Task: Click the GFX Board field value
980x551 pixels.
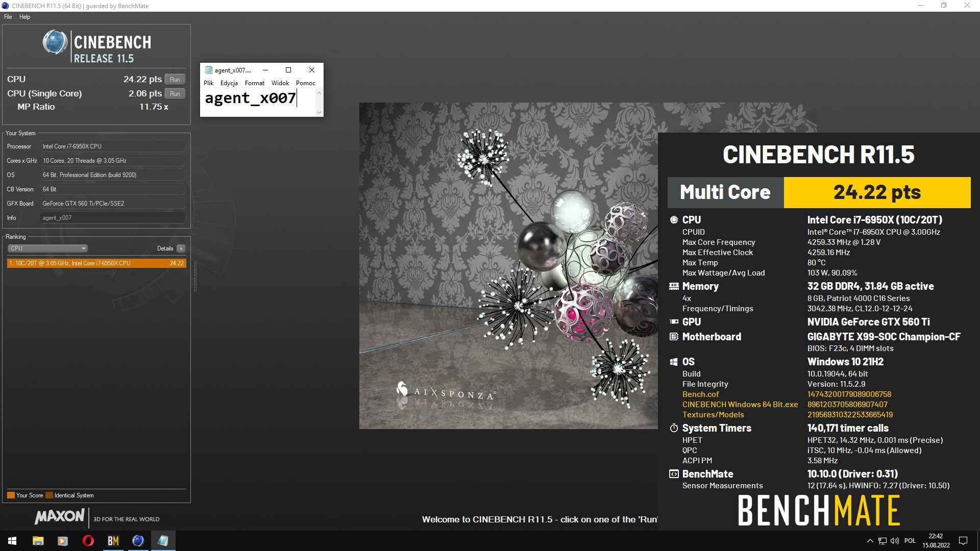Action: (112, 204)
